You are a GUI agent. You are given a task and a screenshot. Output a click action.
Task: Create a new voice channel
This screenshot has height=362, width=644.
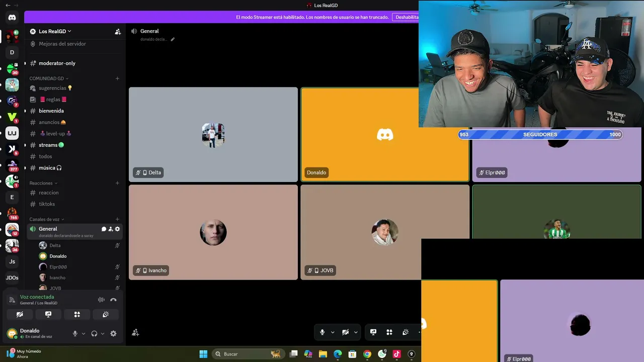(117, 219)
